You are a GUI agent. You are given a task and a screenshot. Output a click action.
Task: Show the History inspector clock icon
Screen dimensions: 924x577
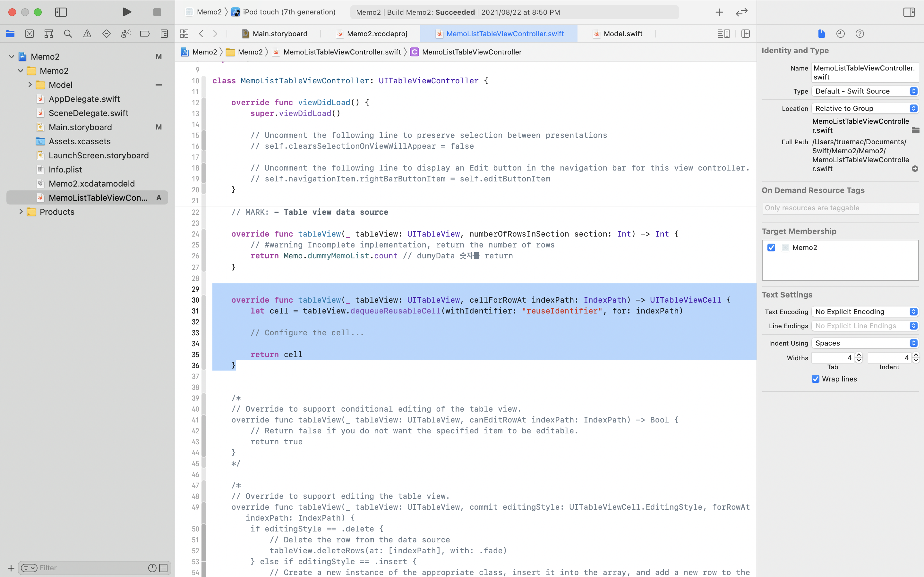pyautogui.click(x=840, y=34)
